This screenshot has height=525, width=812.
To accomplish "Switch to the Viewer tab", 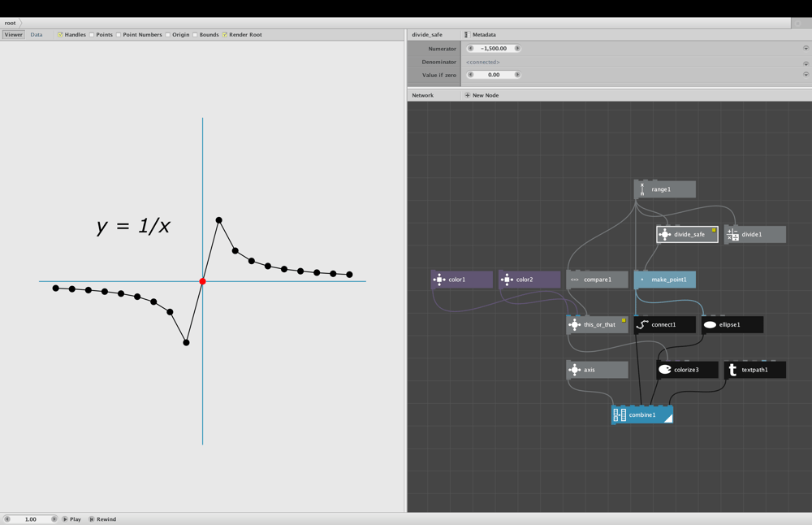I will pos(14,35).
